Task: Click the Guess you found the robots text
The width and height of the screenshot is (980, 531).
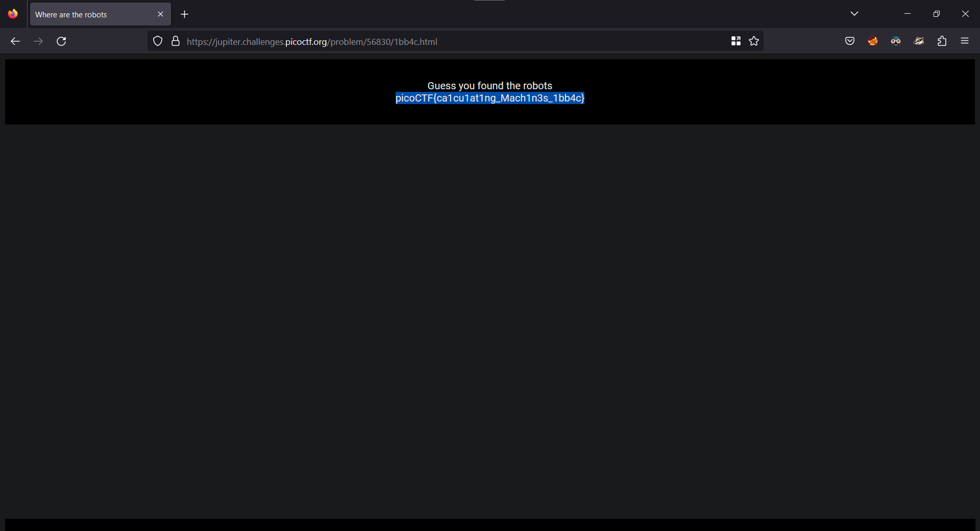Action: coord(490,86)
